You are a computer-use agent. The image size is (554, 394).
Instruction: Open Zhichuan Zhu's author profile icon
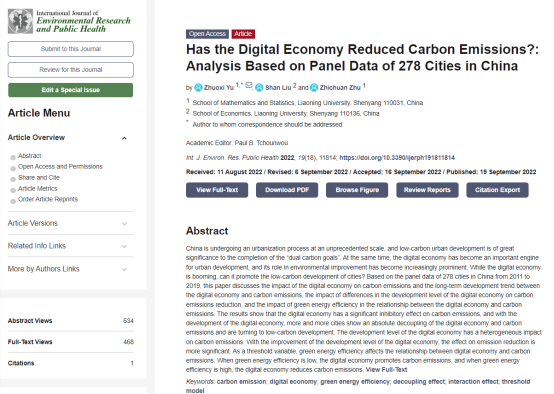pyautogui.click(x=314, y=87)
